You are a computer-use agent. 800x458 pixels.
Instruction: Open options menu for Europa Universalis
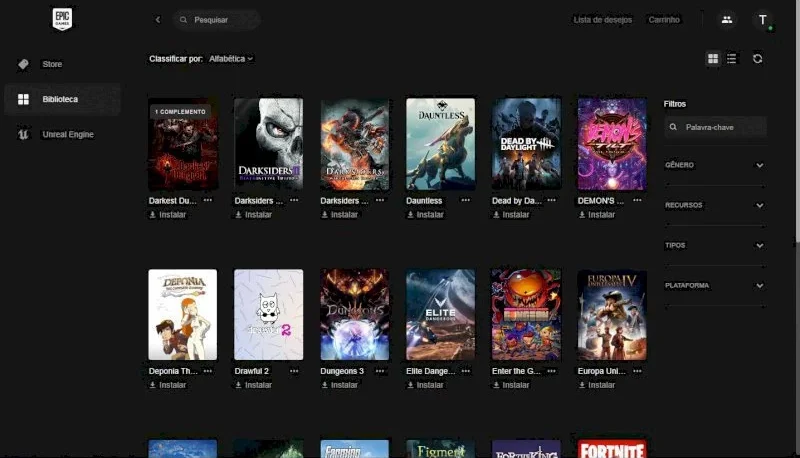click(637, 371)
